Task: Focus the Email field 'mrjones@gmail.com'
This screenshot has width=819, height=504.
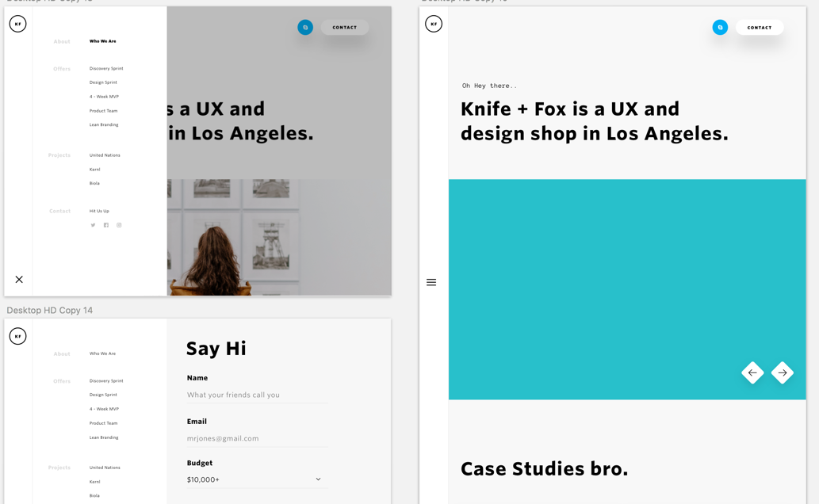Action: pos(257,438)
